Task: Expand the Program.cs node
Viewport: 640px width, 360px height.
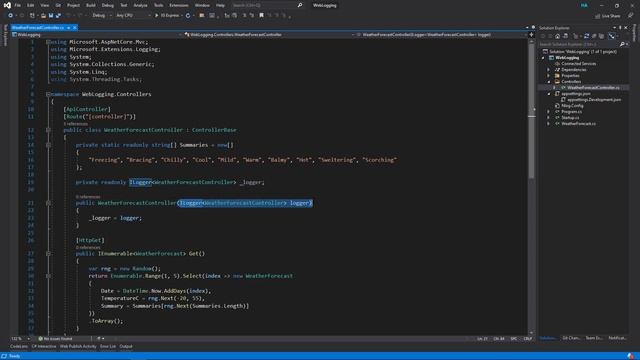Action: 549,111
